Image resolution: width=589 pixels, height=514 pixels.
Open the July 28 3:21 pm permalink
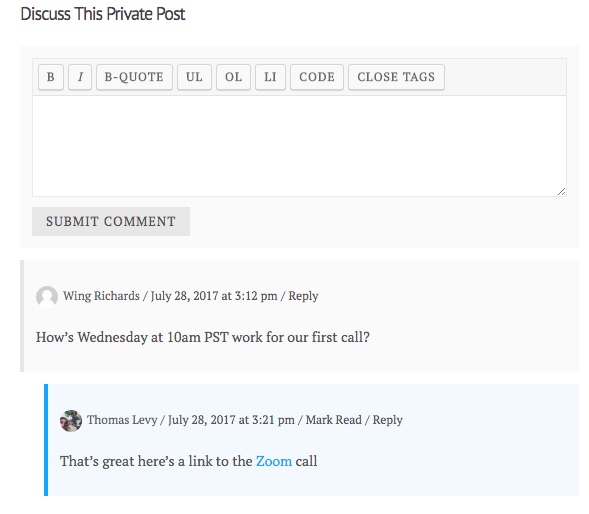231,420
